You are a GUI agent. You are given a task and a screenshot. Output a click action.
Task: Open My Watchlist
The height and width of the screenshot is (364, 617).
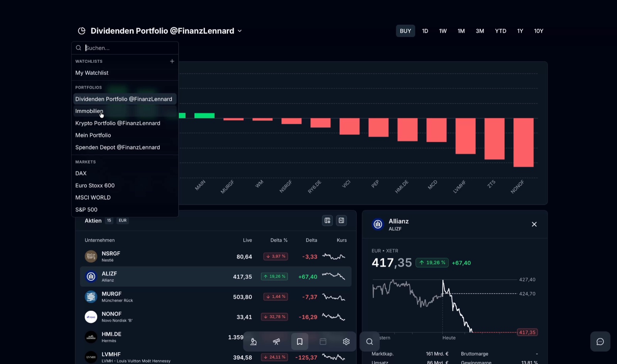click(125, 73)
